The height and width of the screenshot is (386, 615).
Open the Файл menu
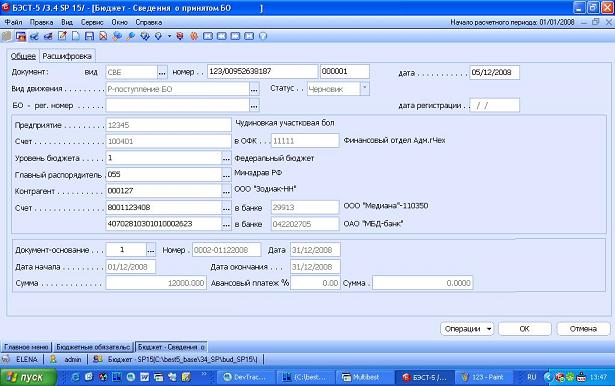tap(13, 22)
